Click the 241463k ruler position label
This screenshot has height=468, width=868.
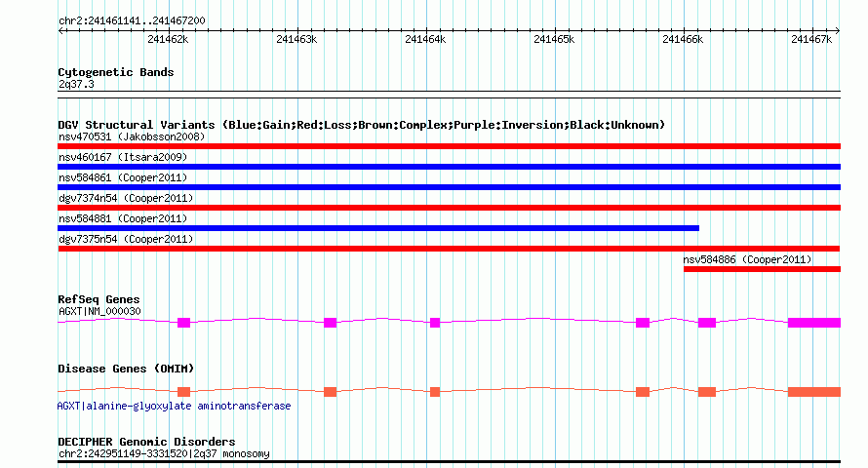tap(296, 39)
